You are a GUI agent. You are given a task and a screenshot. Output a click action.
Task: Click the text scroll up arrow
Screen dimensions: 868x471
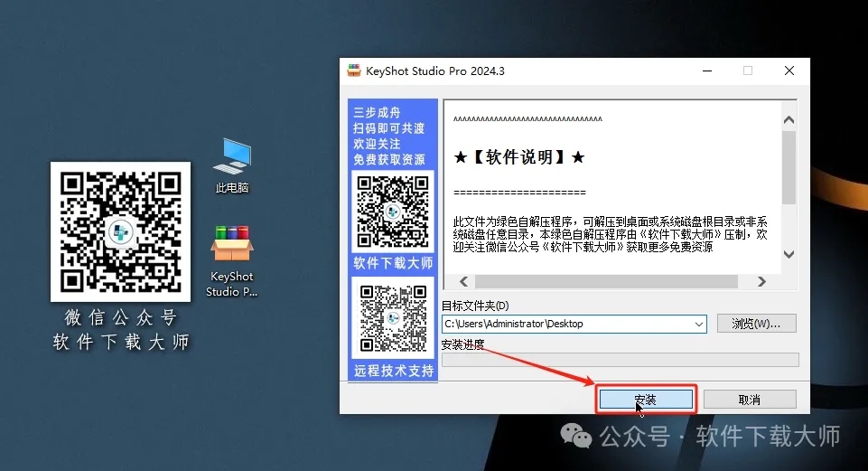[789, 119]
